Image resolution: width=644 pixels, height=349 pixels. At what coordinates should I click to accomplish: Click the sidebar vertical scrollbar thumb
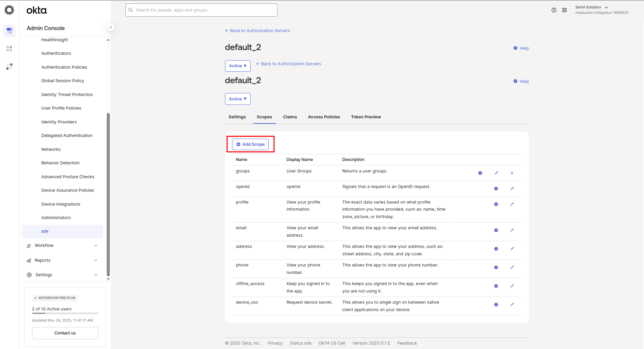coord(108,194)
